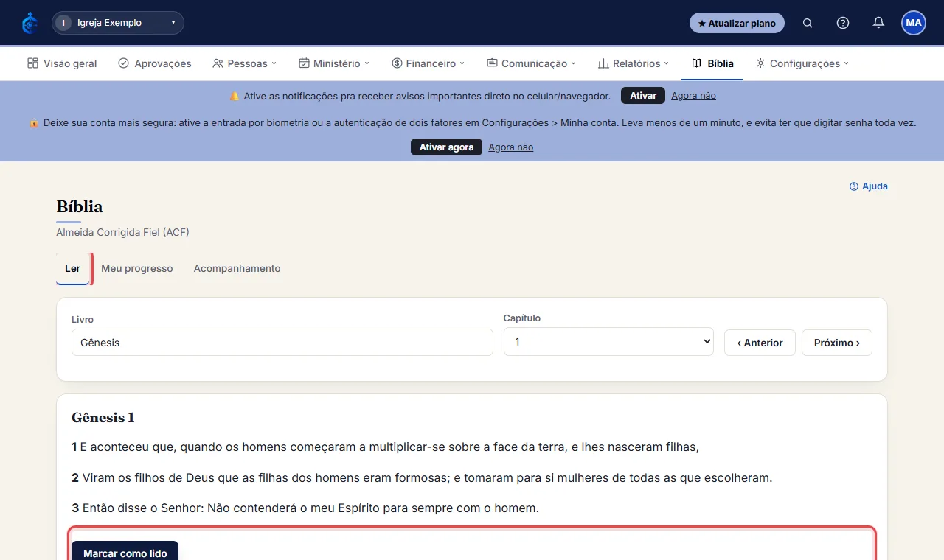
Task: Click verse 3 starting with "Então disse o Senhor"
Action: pos(305,508)
